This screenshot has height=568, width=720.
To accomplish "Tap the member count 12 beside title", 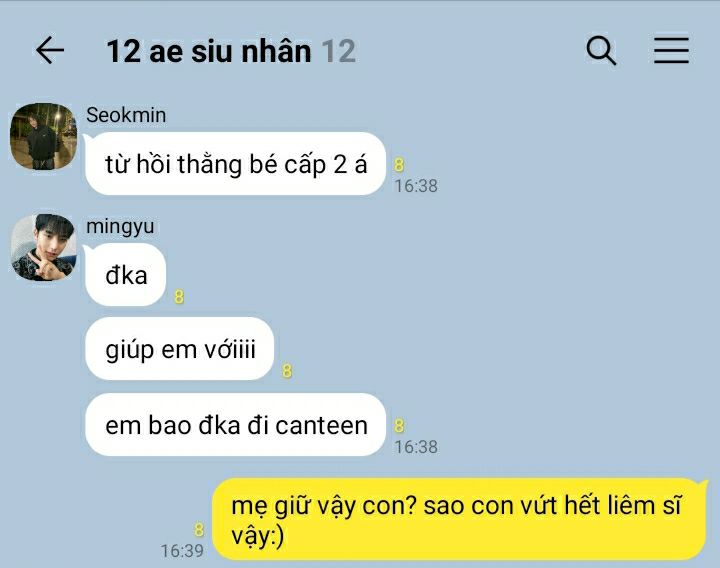I will [338, 51].
